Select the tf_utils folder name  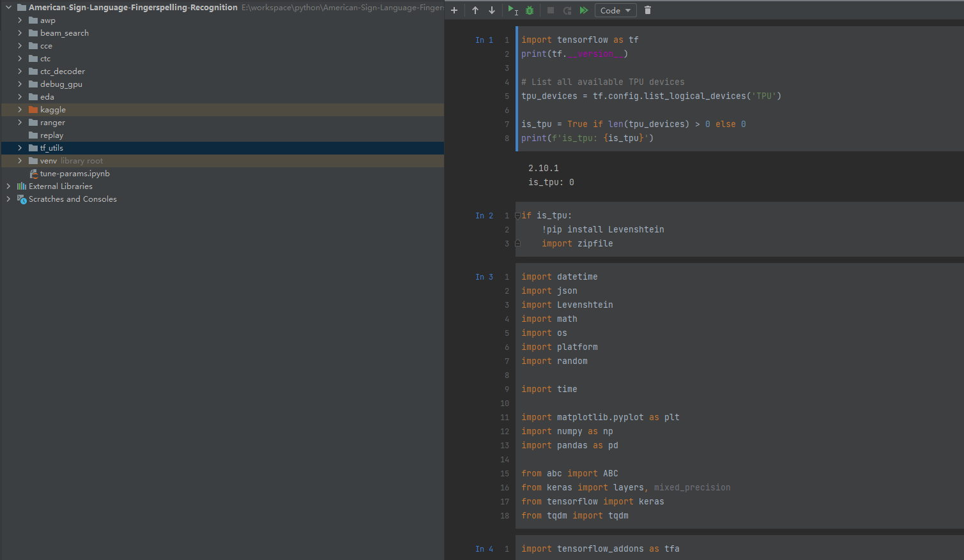52,148
